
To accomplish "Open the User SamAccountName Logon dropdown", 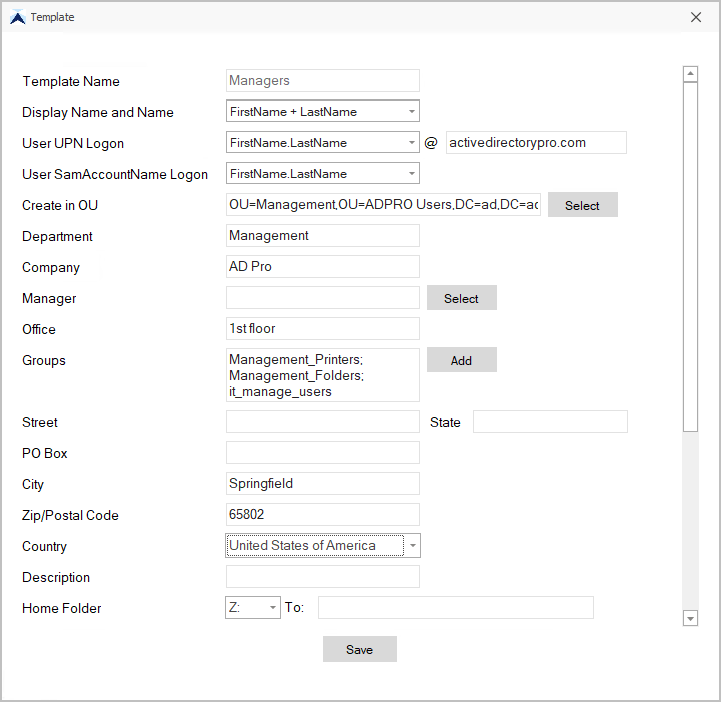I will coord(322,173).
